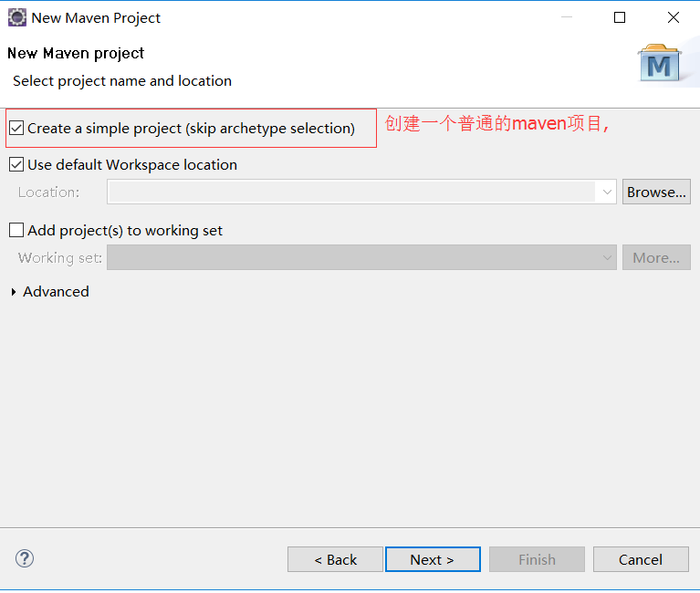Go to previous page with Back button
The height and width of the screenshot is (593, 700).
[335, 559]
